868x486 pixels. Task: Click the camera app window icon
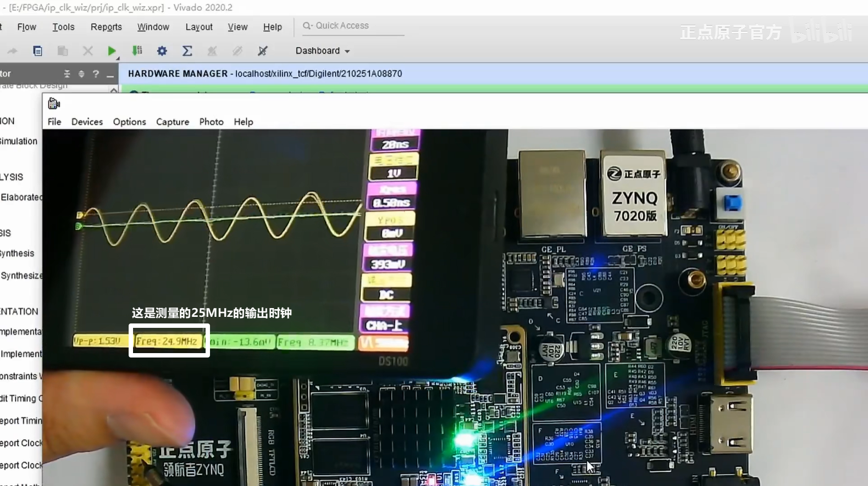tap(54, 103)
